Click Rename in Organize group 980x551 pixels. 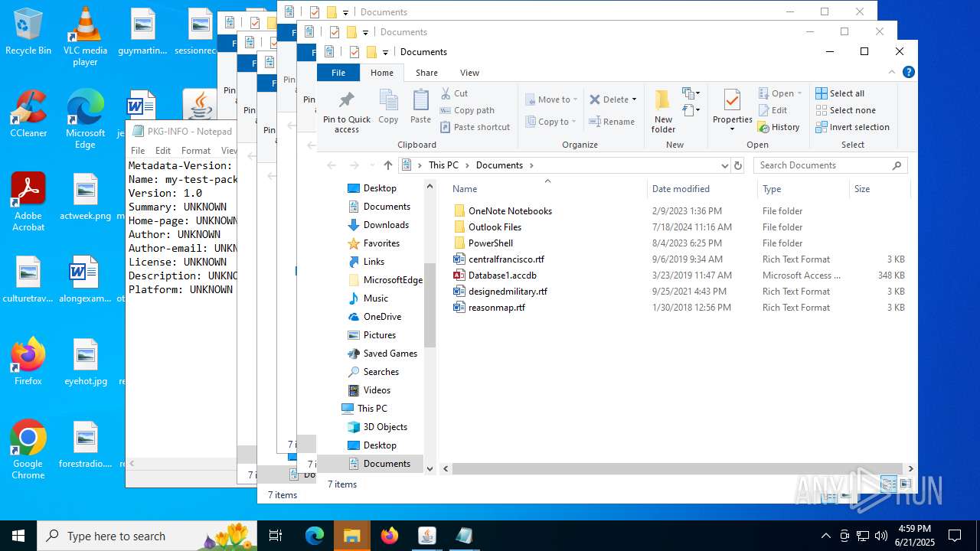click(612, 122)
